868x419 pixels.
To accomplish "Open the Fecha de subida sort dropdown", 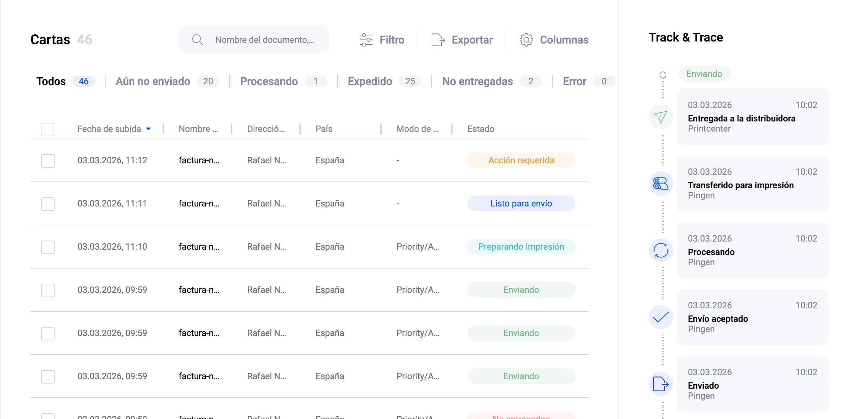I will 149,129.
